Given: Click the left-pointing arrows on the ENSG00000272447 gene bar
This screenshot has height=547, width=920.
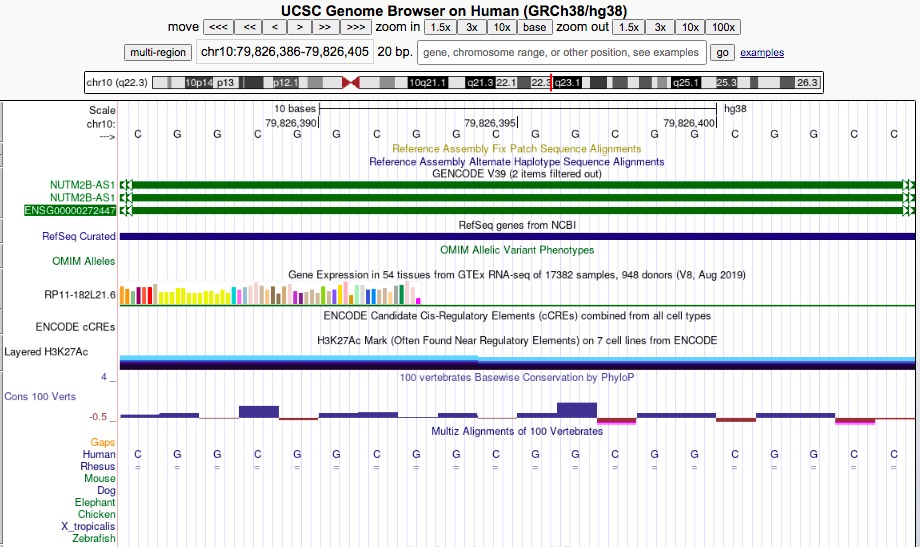Looking at the screenshot, I should [x=126, y=210].
